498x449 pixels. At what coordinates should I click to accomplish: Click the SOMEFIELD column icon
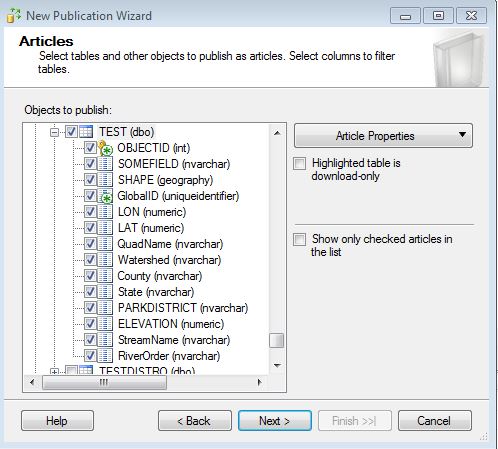pos(105,164)
